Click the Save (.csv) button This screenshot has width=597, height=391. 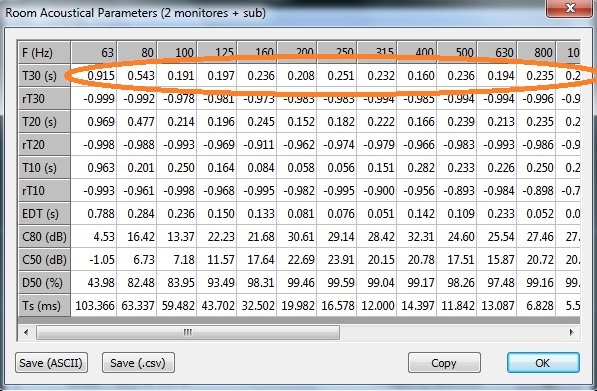[138, 362]
